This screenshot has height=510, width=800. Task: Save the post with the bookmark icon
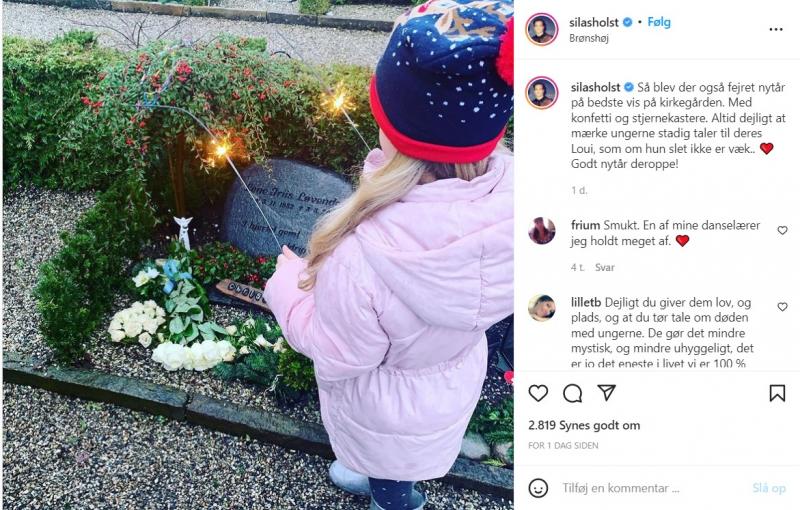point(777,393)
